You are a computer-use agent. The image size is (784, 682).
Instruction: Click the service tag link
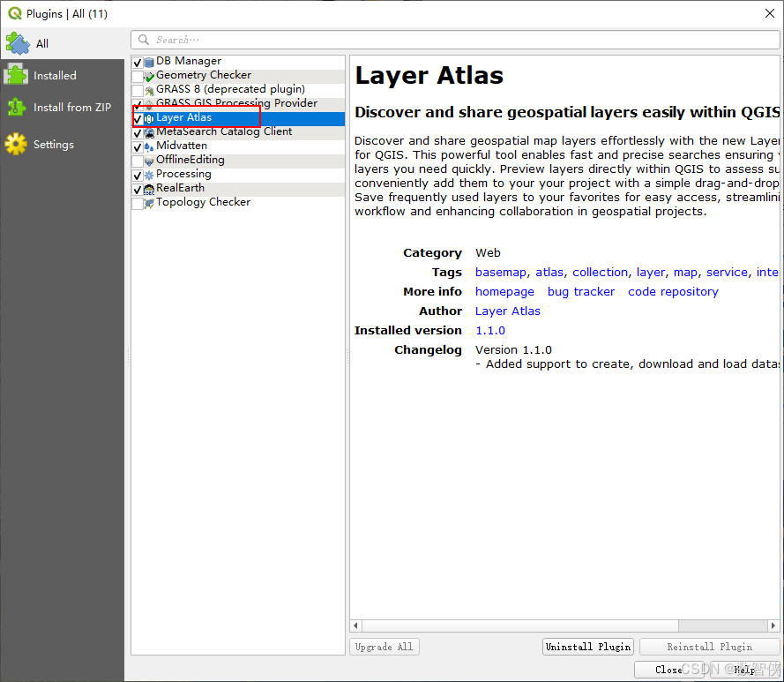[x=727, y=273]
